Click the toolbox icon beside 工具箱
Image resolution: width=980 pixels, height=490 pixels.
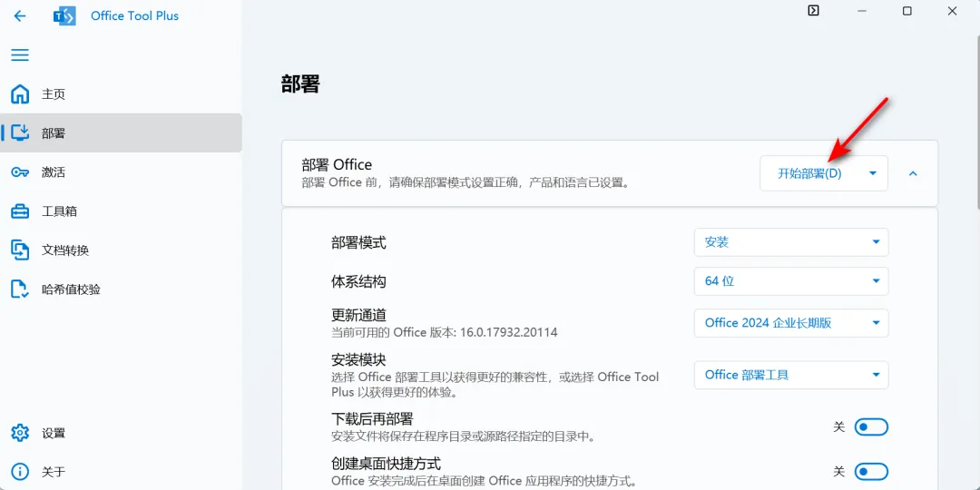20,211
